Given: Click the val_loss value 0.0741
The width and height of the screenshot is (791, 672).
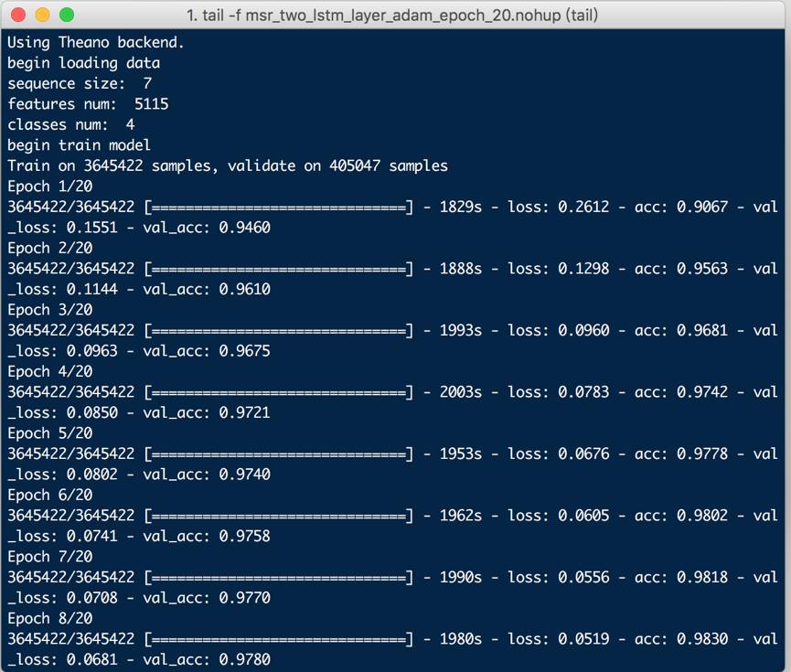Looking at the screenshot, I should point(91,537).
